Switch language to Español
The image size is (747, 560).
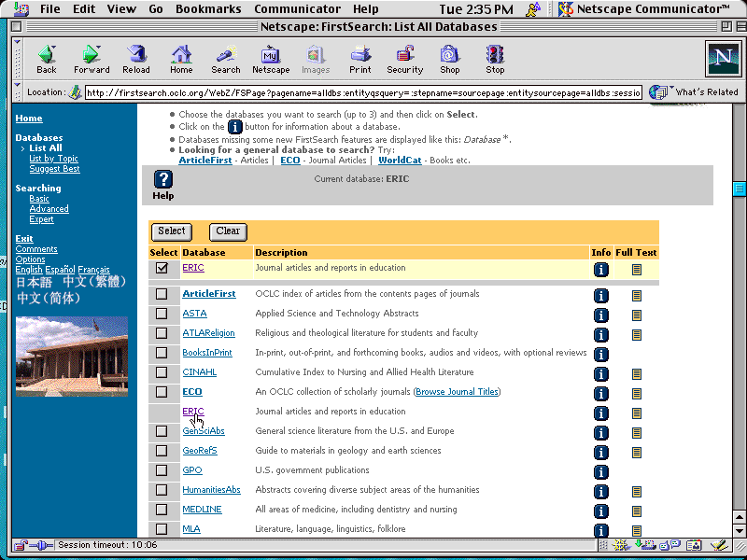pyautogui.click(x=60, y=270)
